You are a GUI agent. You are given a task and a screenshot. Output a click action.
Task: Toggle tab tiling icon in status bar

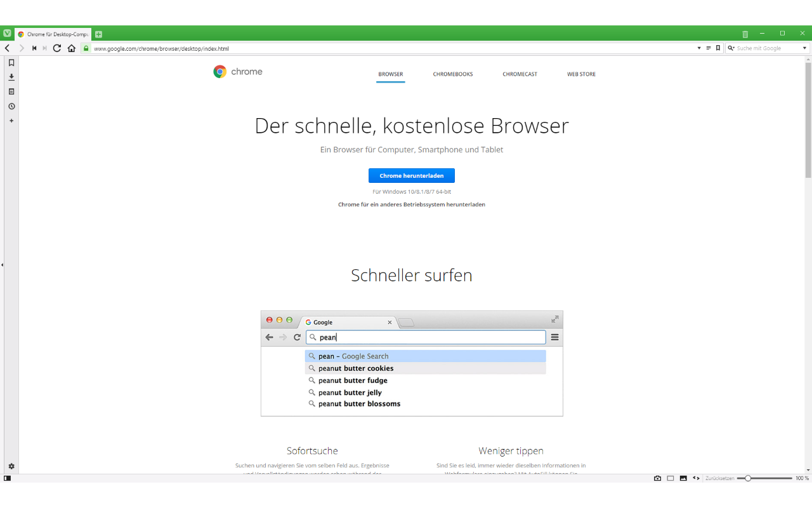671,478
